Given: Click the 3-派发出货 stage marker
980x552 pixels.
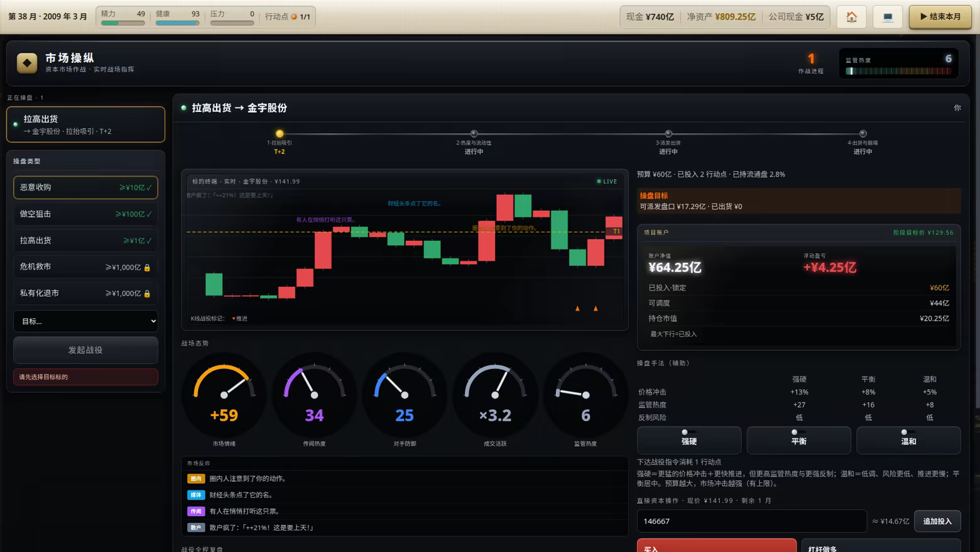Looking at the screenshot, I should [x=668, y=133].
